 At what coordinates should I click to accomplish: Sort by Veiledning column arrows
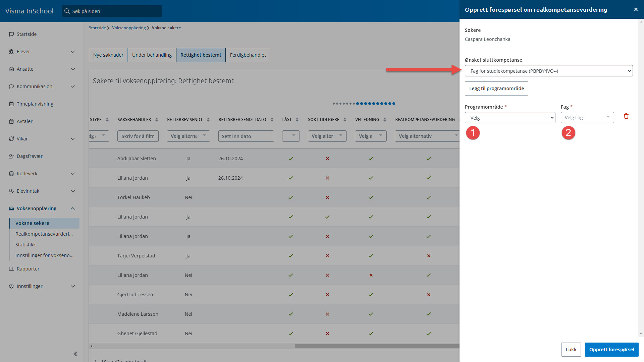pyautogui.click(x=385, y=120)
